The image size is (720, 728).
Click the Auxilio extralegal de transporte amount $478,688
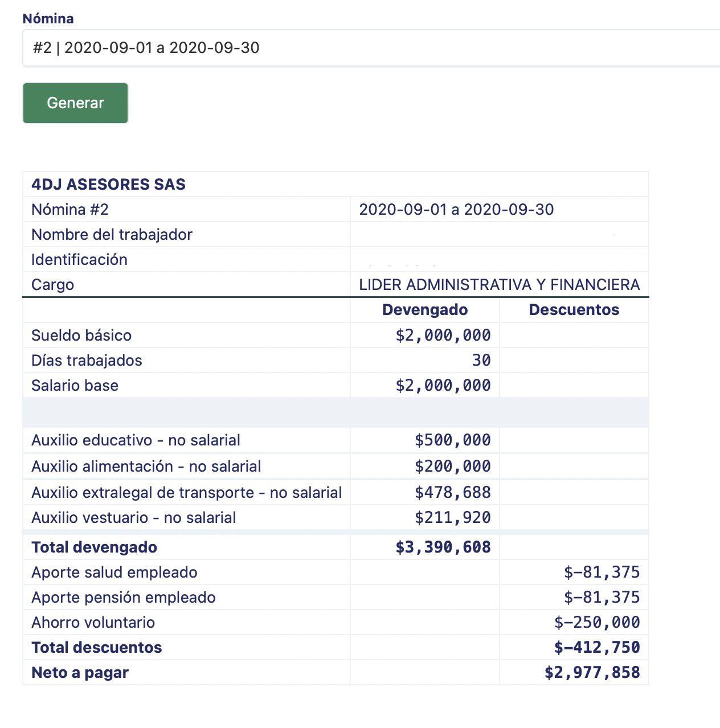click(x=452, y=493)
